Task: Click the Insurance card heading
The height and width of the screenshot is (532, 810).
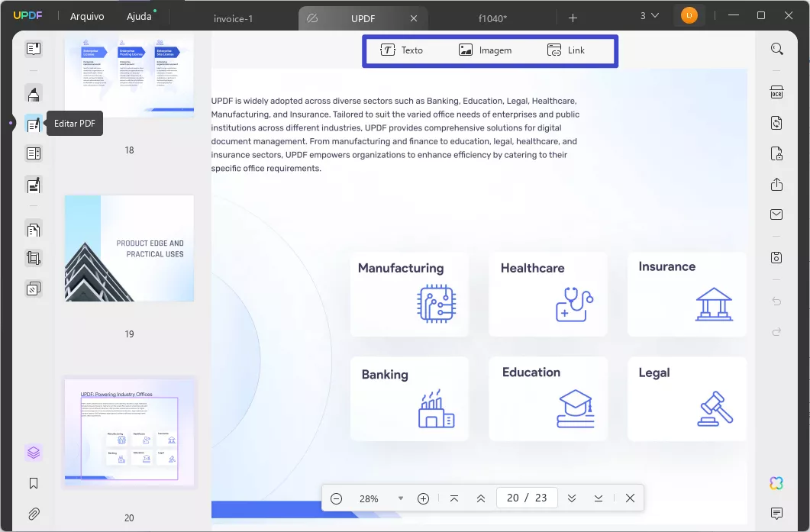Action: (x=667, y=266)
